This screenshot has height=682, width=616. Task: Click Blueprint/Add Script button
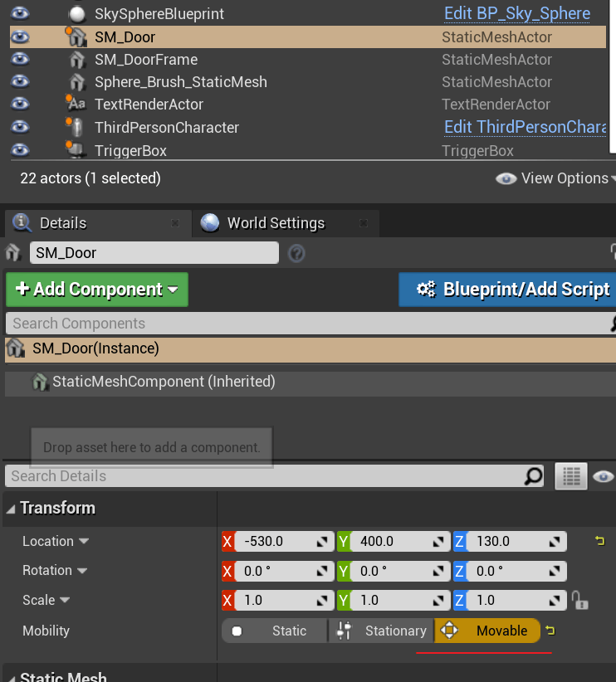click(507, 290)
